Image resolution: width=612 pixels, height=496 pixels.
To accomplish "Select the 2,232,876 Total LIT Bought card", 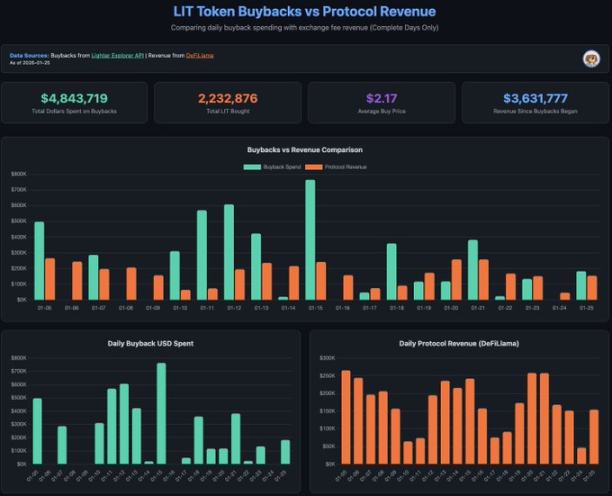I will pyautogui.click(x=227, y=102).
